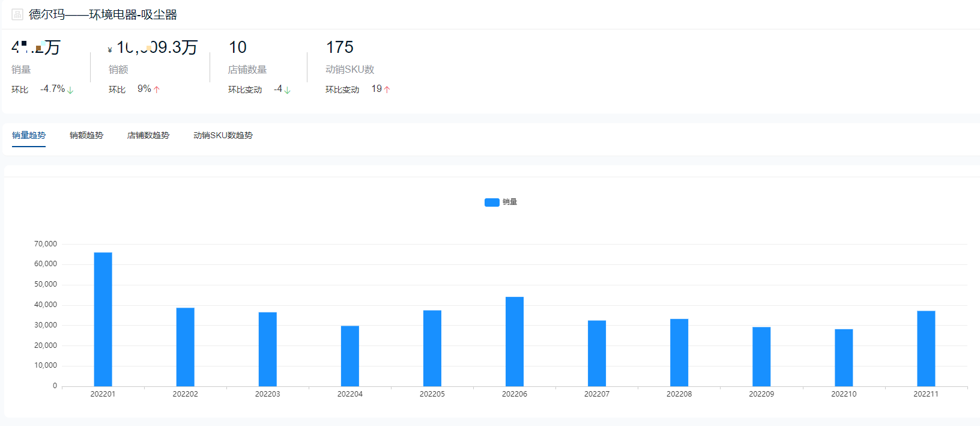Screen dimensions: 980x426
Task: Click the brand icon beside 德尔玛 title
Action: coord(17,14)
